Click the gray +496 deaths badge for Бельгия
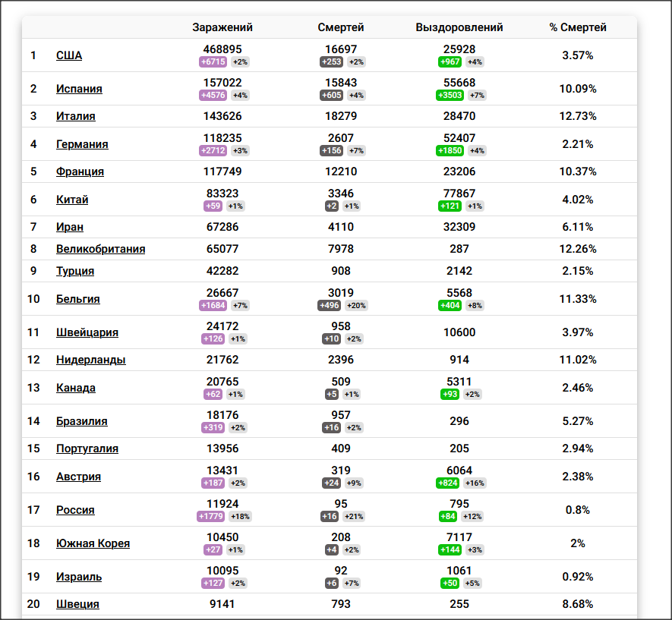672x620 pixels. (x=329, y=305)
